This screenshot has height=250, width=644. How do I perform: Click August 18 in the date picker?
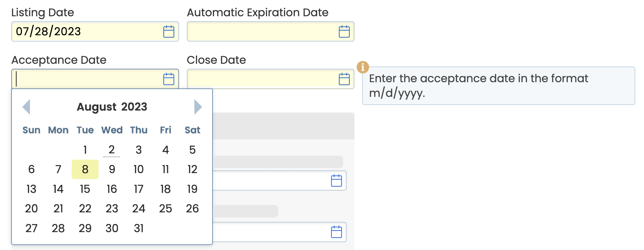click(x=166, y=189)
